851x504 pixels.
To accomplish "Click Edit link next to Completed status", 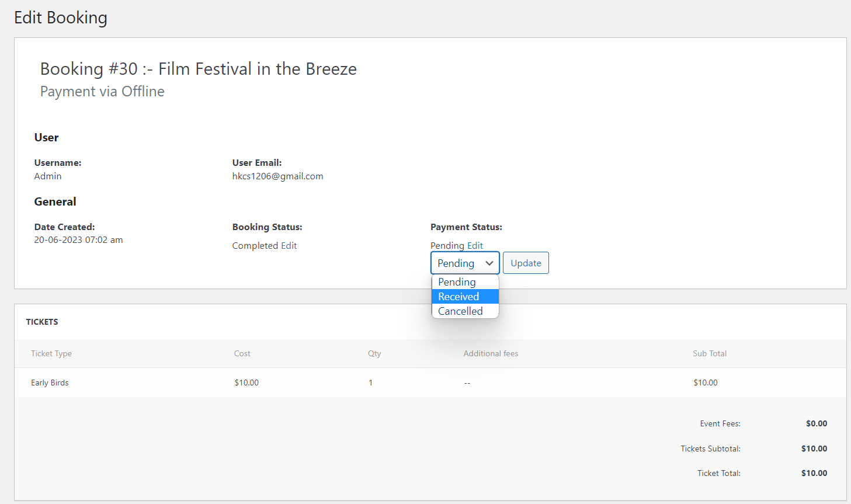I will pos(289,246).
